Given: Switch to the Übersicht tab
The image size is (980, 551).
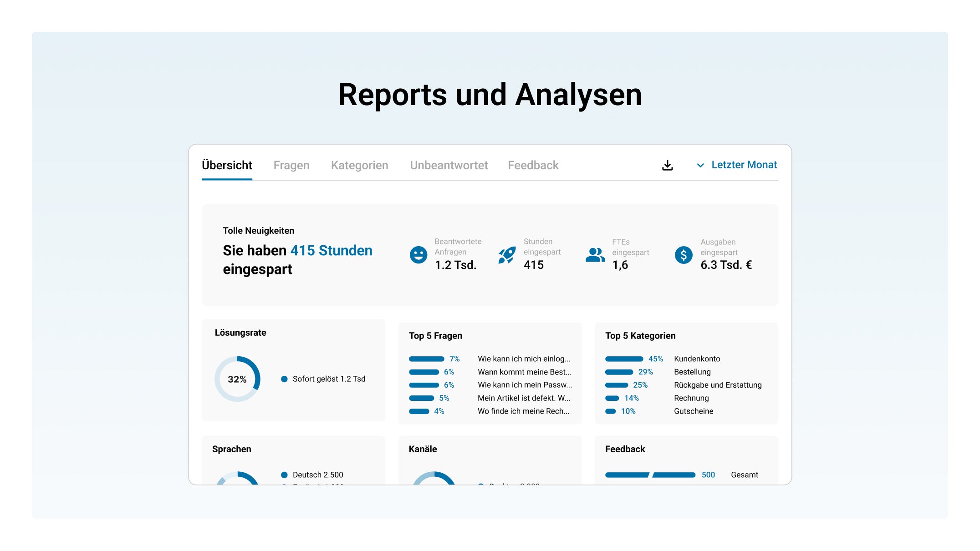Looking at the screenshot, I should coord(227,165).
